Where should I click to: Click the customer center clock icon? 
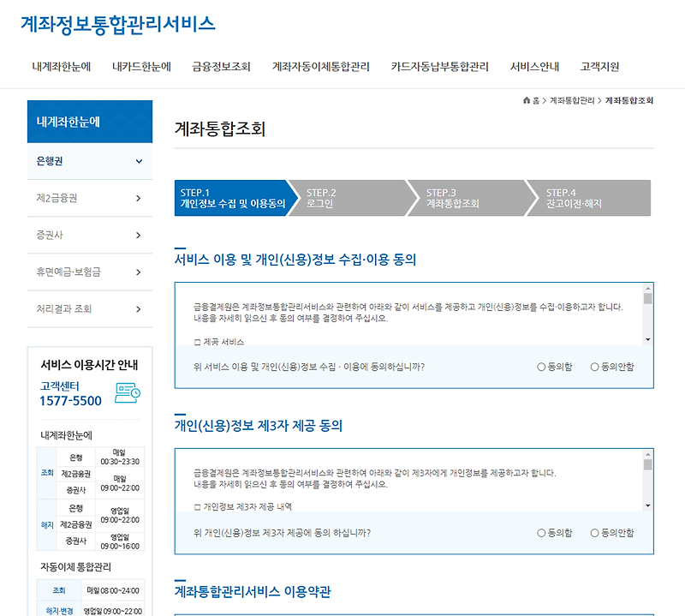(128, 392)
